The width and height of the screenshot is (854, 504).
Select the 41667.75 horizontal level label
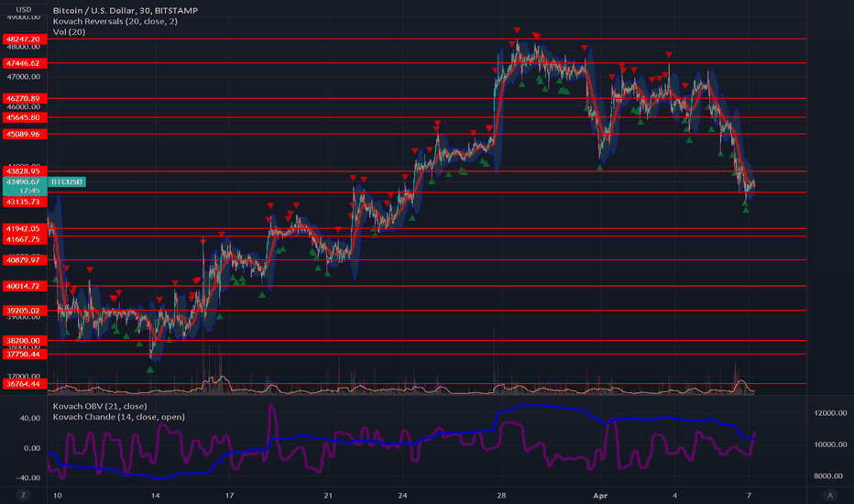click(x=25, y=239)
